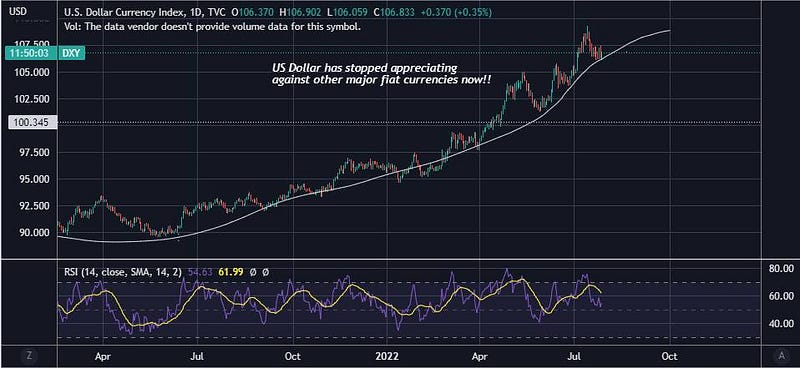Toggle the A auto-scale button
This screenshot has width=800, height=368.
[x=781, y=355]
